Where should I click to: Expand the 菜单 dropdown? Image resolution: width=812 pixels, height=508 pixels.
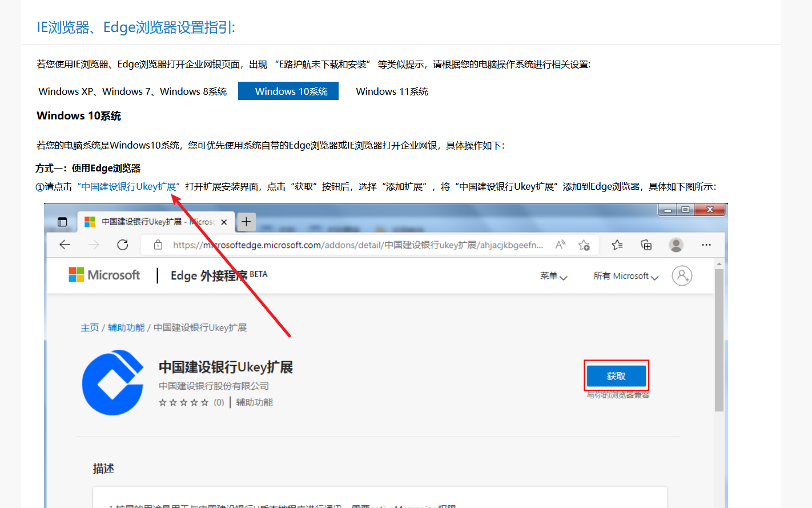tap(553, 276)
